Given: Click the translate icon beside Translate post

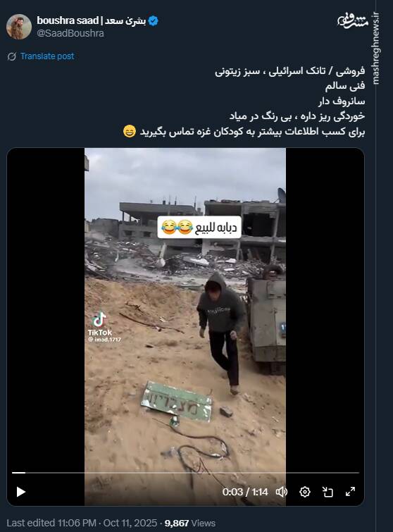Looking at the screenshot, I should pyautogui.click(x=12, y=56).
